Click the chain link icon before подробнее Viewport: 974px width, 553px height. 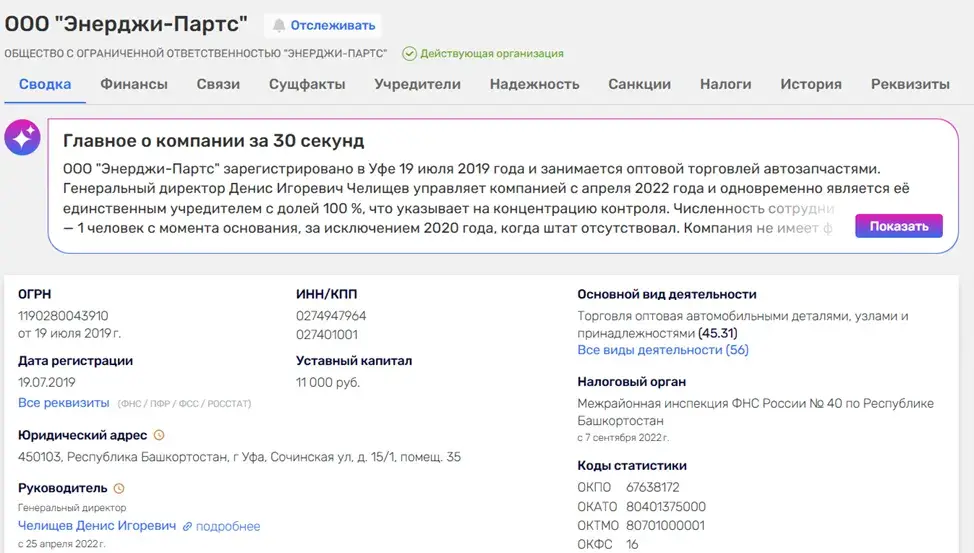(187, 526)
